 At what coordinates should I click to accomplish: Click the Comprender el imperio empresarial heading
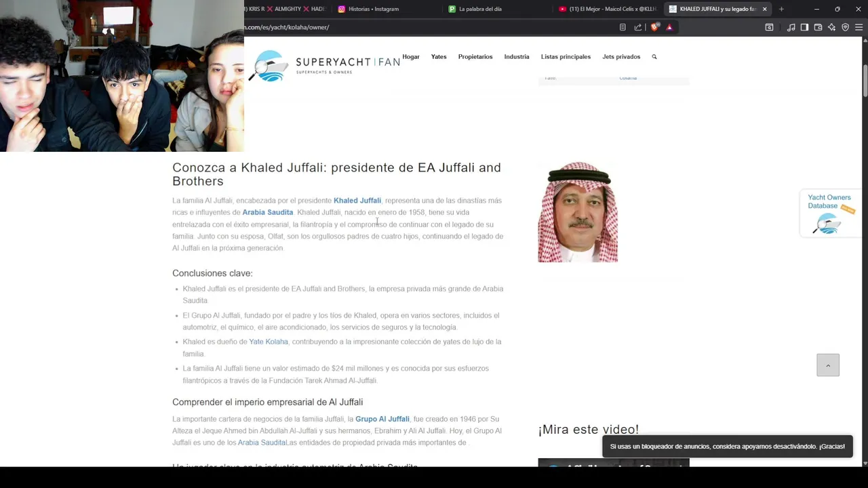coord(267,402)
